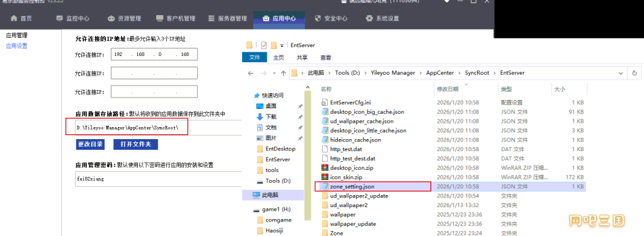Click the 打开文件夹 button
644x236 pixels.
(x=135, y=145)
